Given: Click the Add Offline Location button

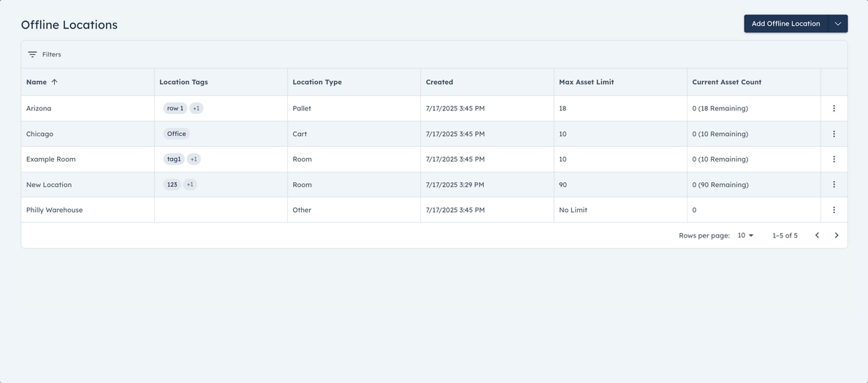Looking at the screenshot, I should 786,24.
